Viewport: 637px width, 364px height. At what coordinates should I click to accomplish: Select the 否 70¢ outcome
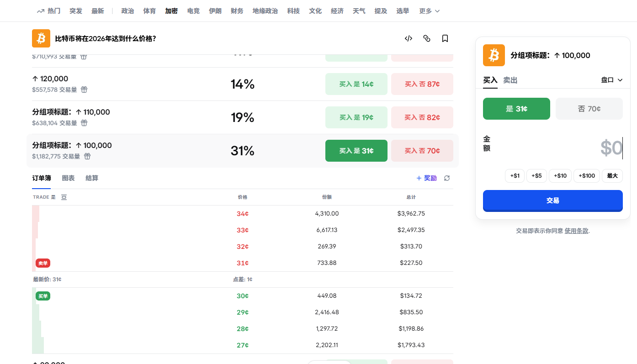tap(589, 109)
